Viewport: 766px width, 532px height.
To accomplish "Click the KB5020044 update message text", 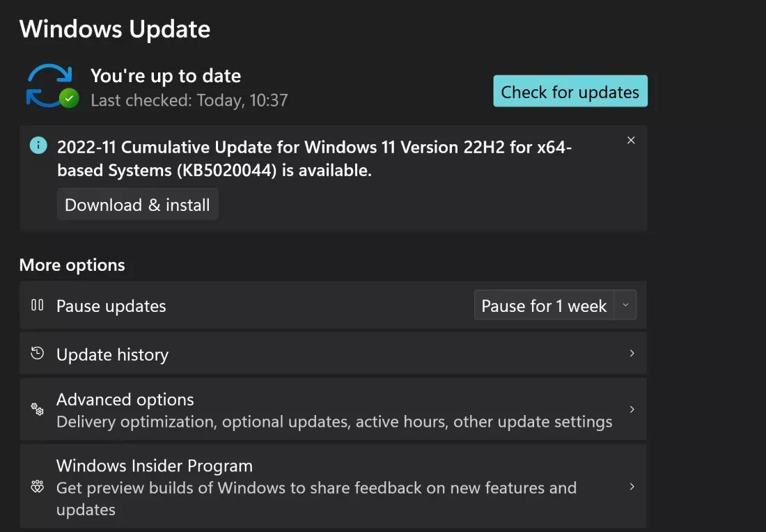I will tap(314, 158).
